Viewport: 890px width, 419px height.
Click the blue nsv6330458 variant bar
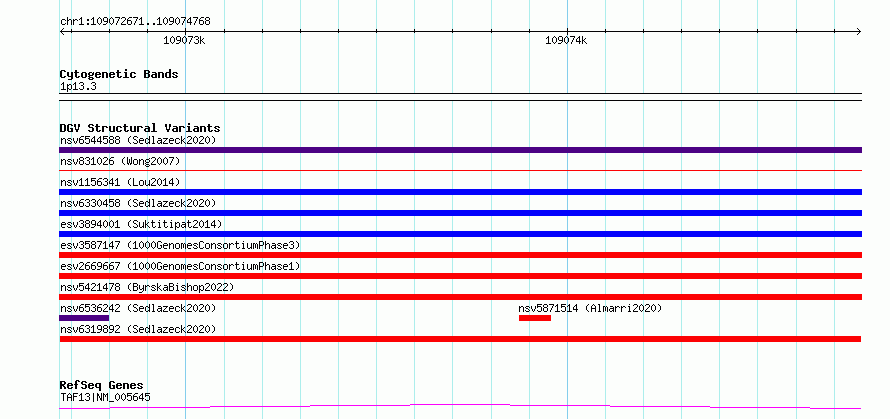click(x=460, y=213)
